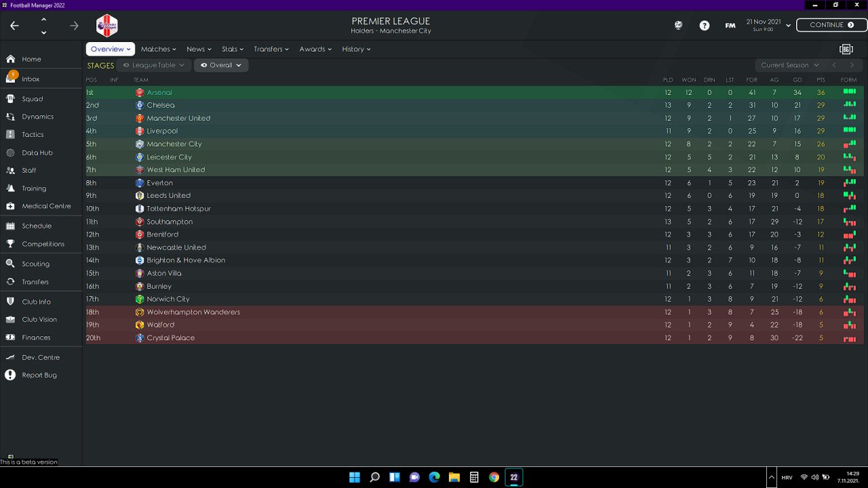Open the Tactics screen
Screen dimensions: 868x488
(33, 135)
